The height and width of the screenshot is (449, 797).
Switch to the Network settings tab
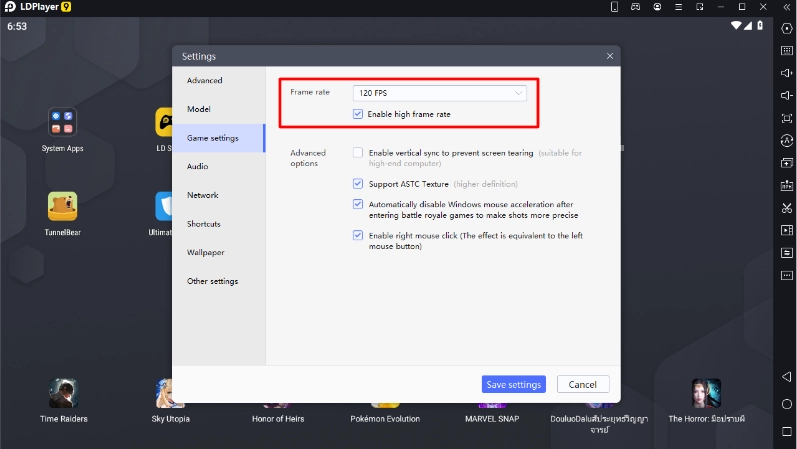(x=203, y=195)
